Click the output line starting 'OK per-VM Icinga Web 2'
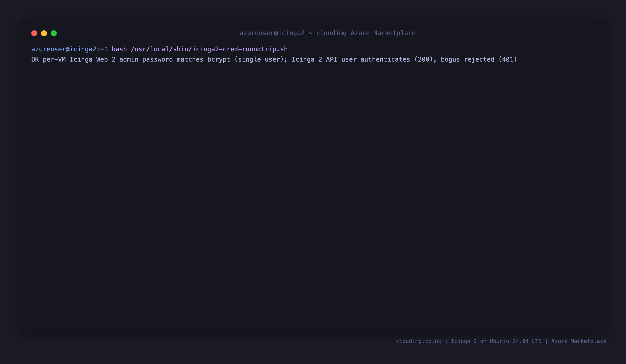Viewport: 626px width, 364px height. coord(274,60)
